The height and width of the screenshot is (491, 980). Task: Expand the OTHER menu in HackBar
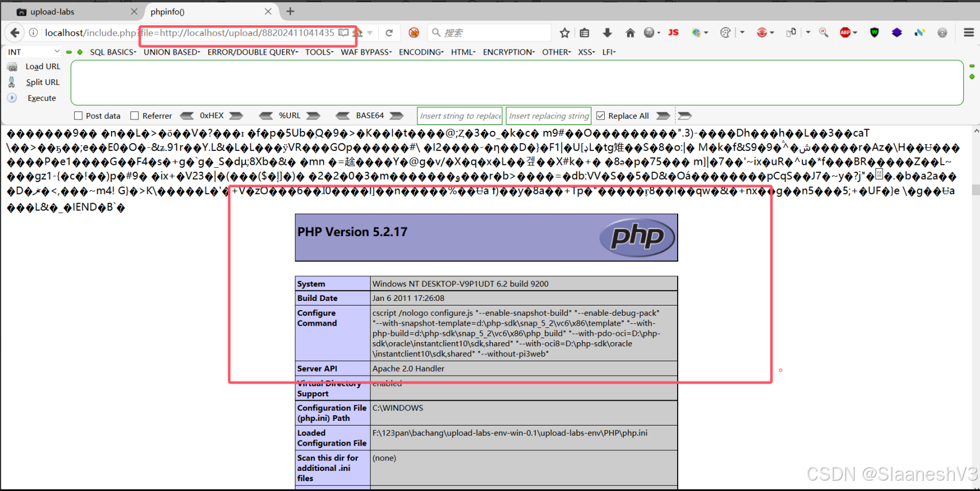556,52
